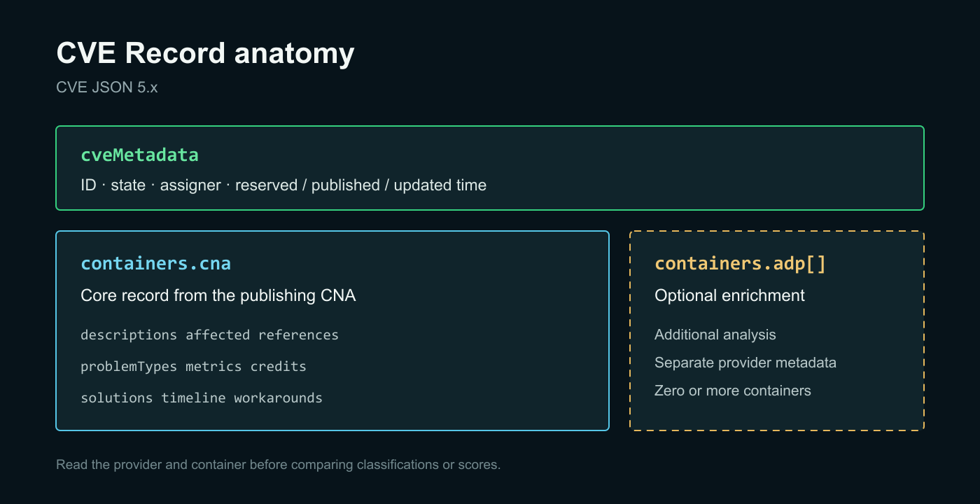
Task: Select the solutions field name
Action: point(117,398)
